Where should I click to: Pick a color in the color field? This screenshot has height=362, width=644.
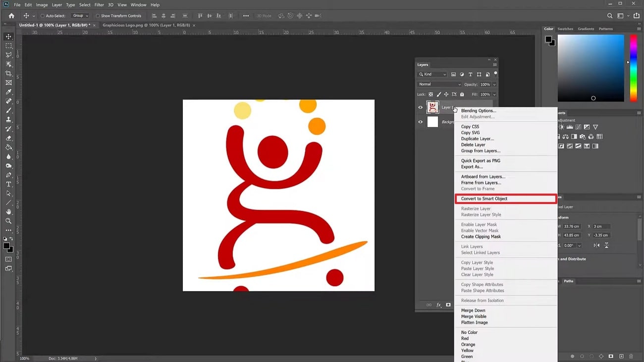pos(590,68)
